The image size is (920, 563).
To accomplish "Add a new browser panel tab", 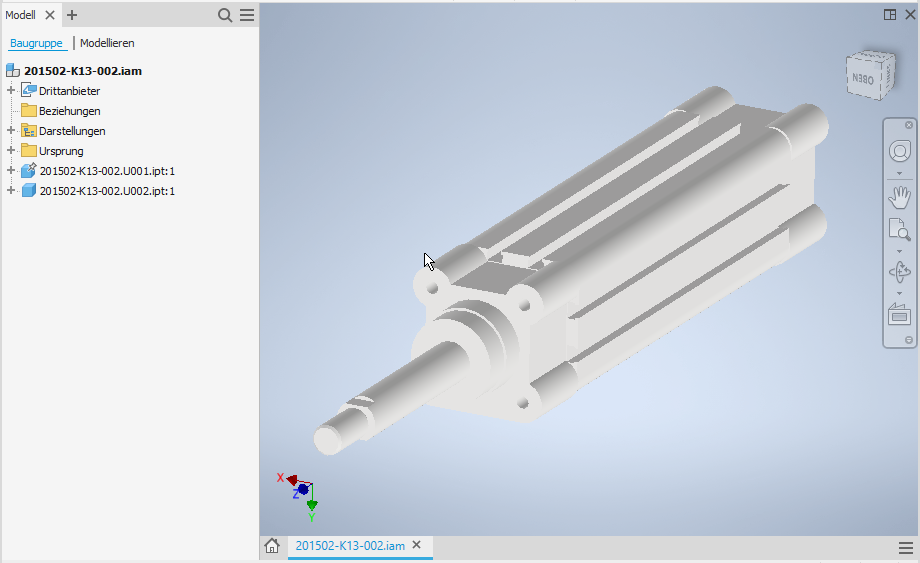I will click(x=72, y=15).
